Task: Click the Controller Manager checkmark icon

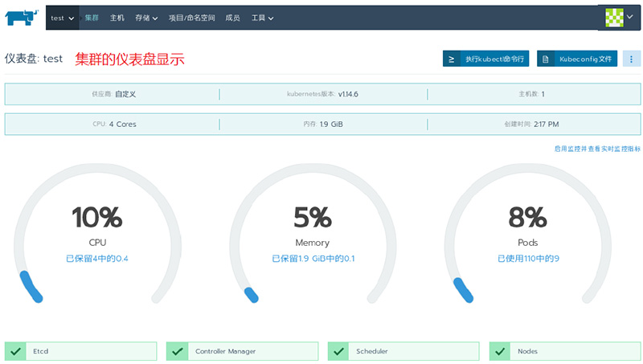Action: (x=178, y=351)
